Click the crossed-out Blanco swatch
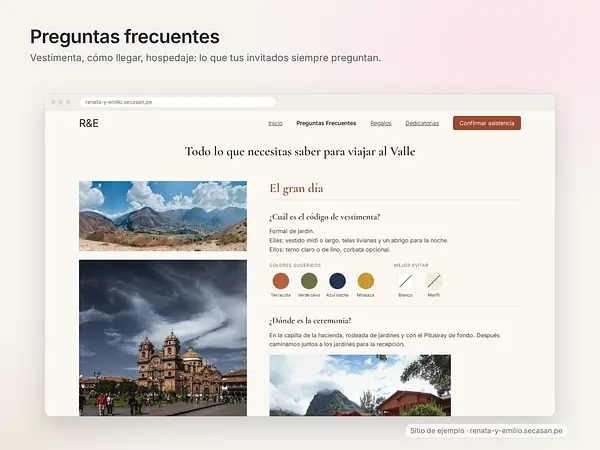 coord(405,281)
